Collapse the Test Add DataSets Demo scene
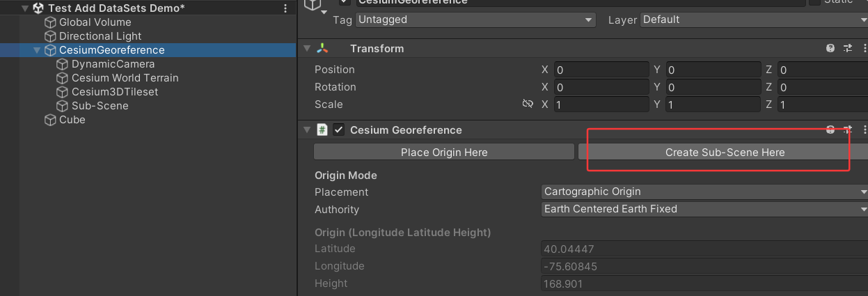 tap(25, 8)
